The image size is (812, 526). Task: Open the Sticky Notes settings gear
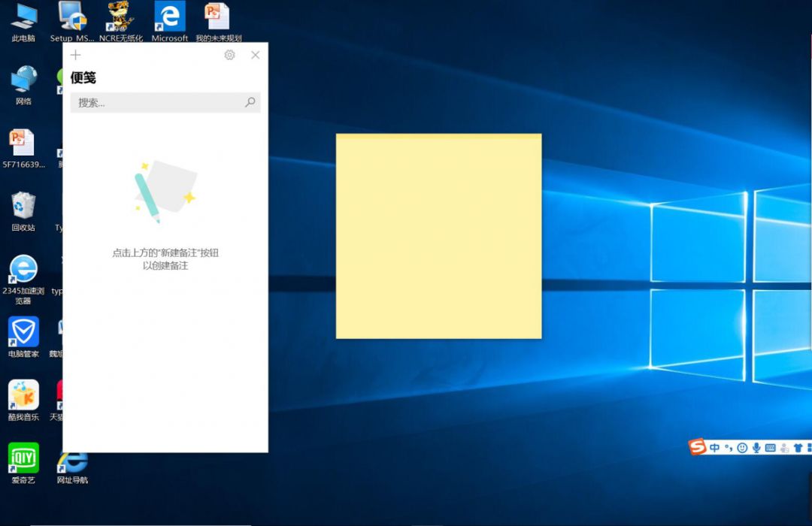click(x=229, y=55)
